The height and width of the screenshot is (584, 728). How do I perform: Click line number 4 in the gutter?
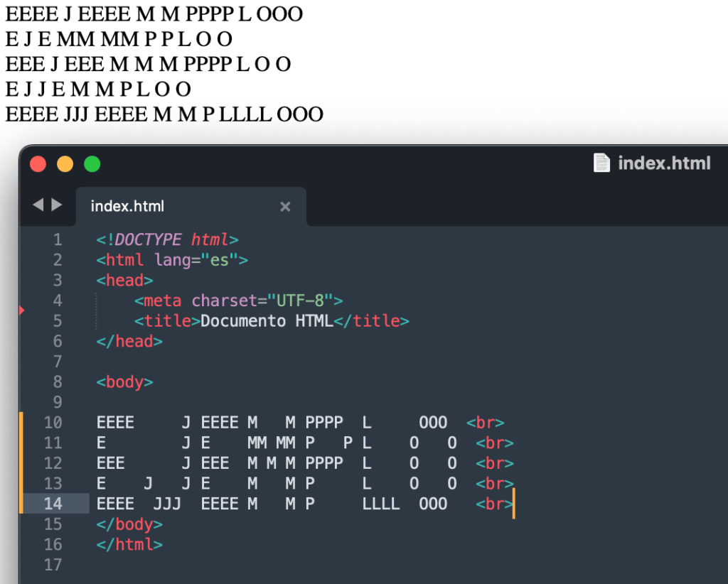pos(58,301)
